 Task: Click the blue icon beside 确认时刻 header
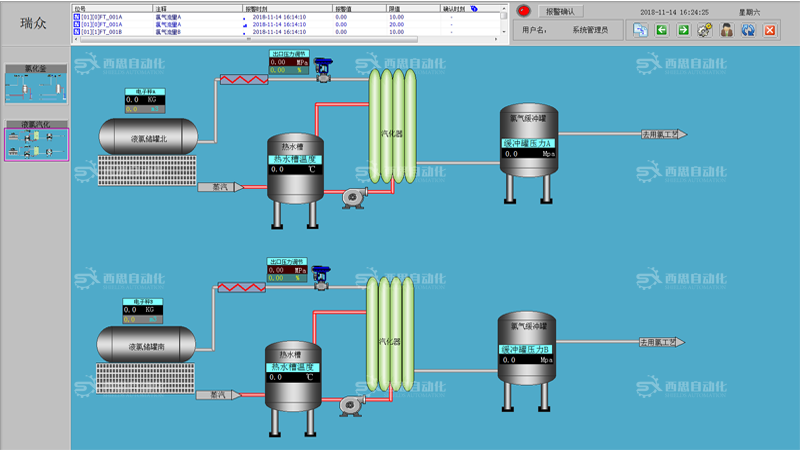474,9
